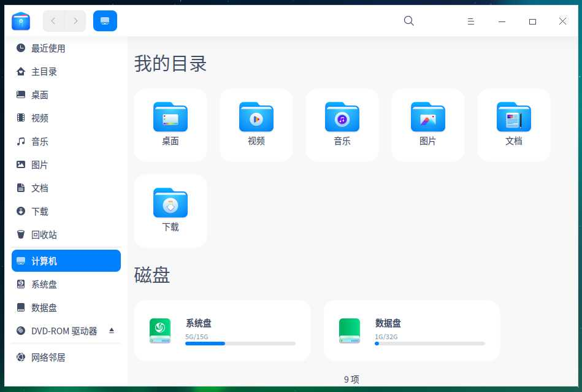Viewport: 582px width, 392px height.
Task: Open the 文档 folder
Action: [513, 125]
